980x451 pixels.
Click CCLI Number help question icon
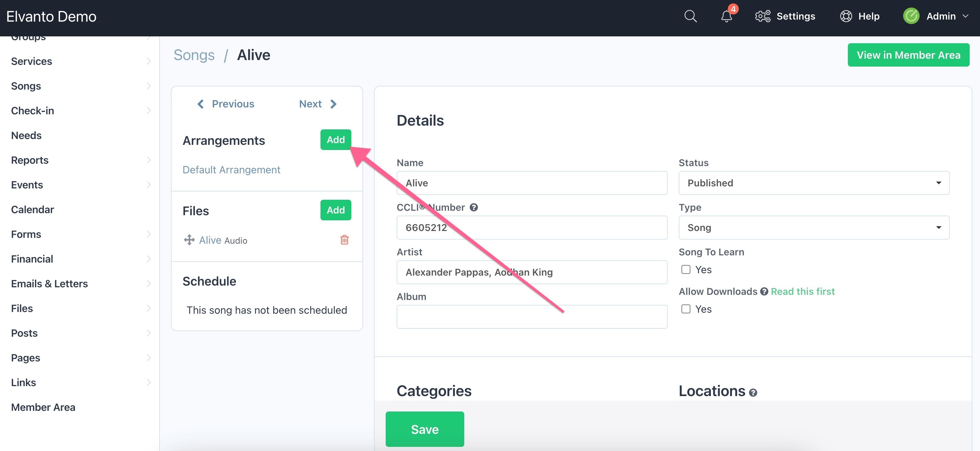[x=474, y=207]
